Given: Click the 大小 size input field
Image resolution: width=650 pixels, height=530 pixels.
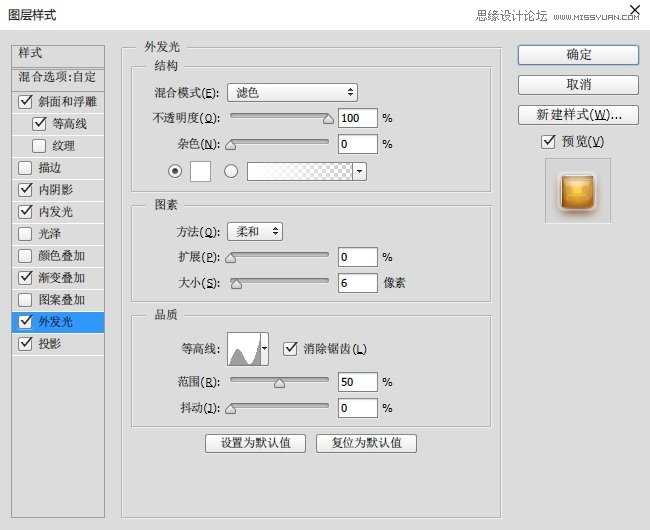Looking at the screenshot, I should point(357,283).
